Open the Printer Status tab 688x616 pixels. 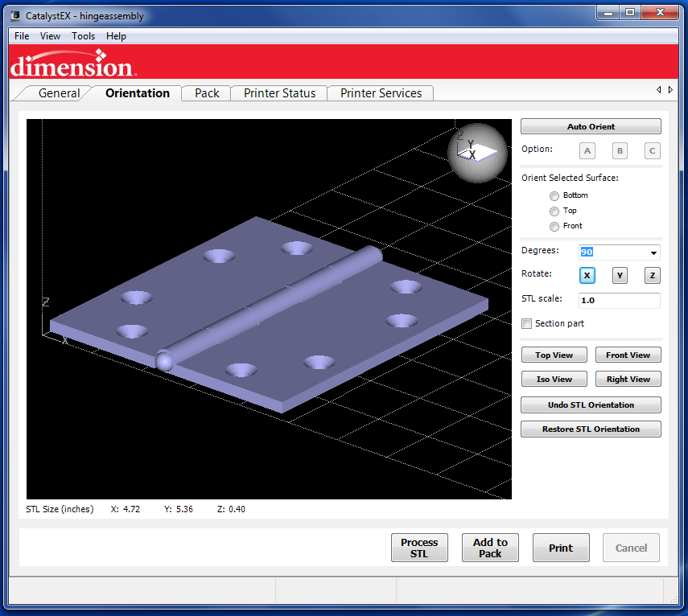[x=279, y=93]
